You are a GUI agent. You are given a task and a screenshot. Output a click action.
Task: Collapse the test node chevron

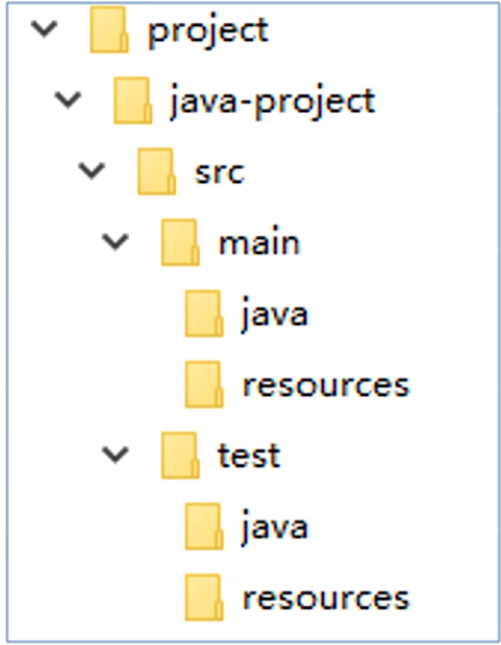116,455
